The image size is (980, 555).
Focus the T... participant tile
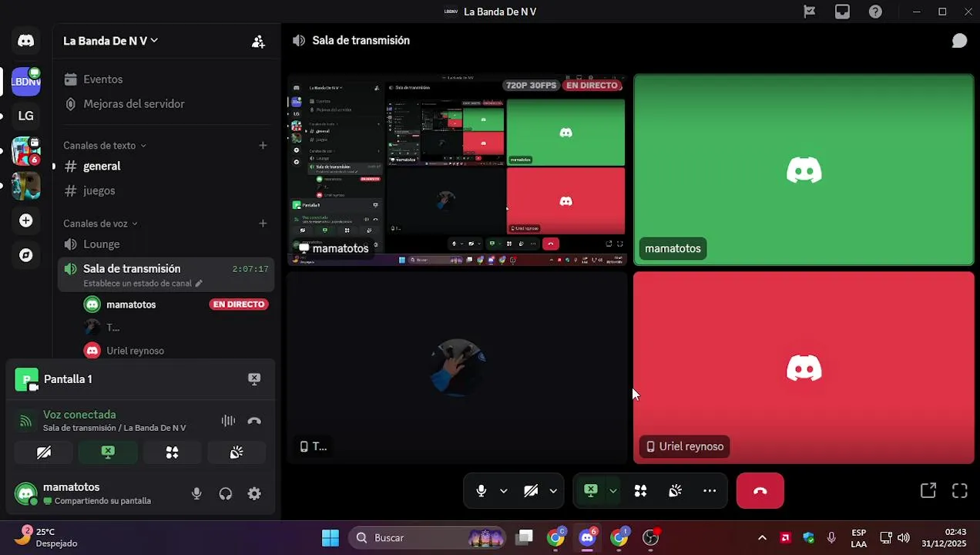[458, 368]
